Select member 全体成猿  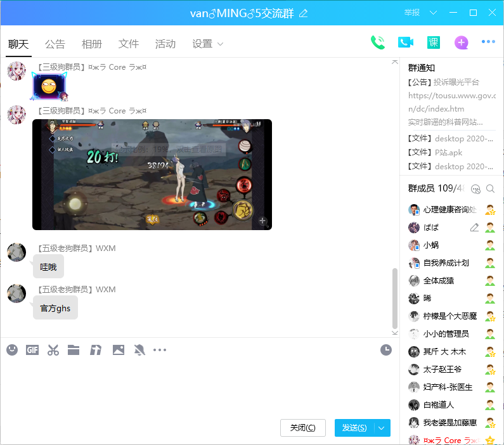point(451,280)
